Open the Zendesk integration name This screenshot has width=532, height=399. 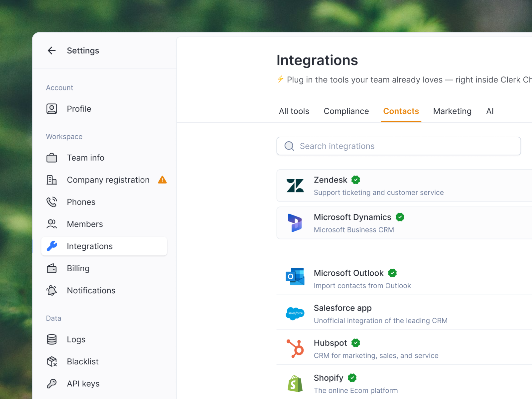[331, 180]
